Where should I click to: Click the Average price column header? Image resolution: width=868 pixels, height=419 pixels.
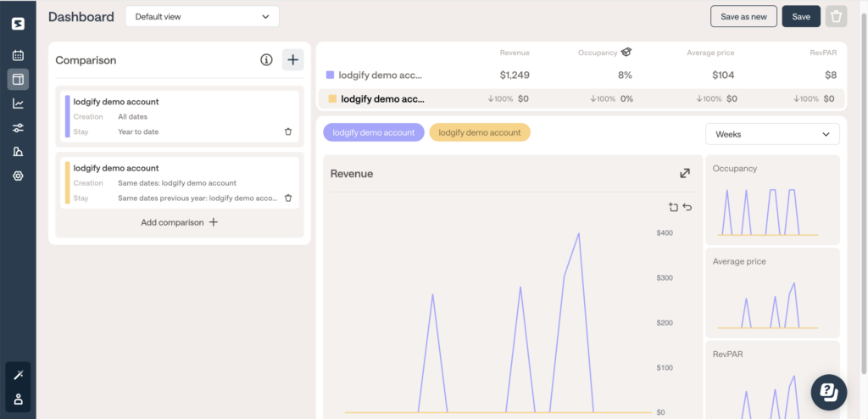(x=710, y=53)
